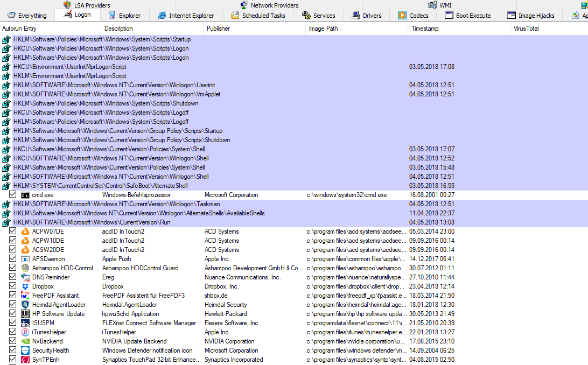The height and width of the screenshot is (365, 588).
Task: Open the Everything tab
Action: point(27,16)
